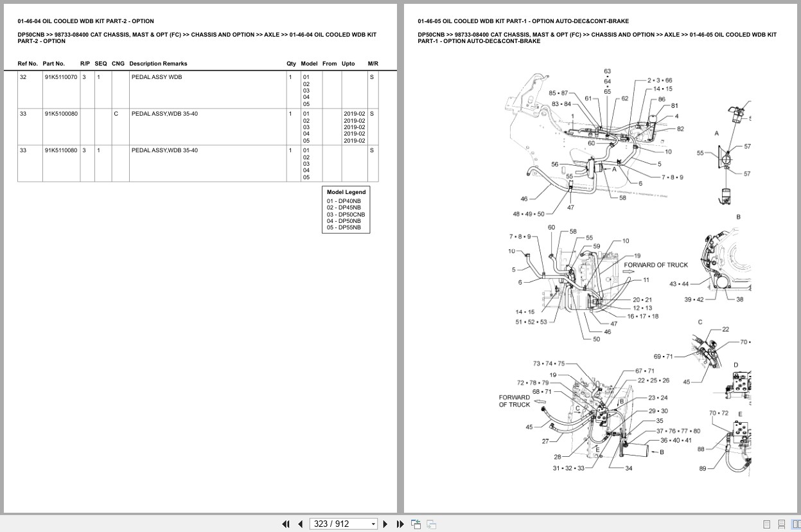Go to the next page
This screenshot has height=532, width=801.
385,524
